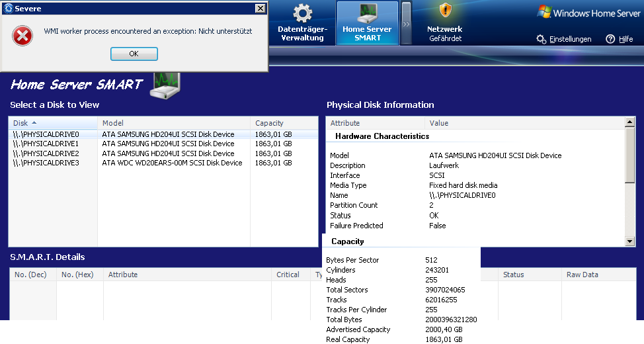The width and height of the screenshot is (644, 344).
Task: Click the Hilfe question mark icon
Action: 610,39
